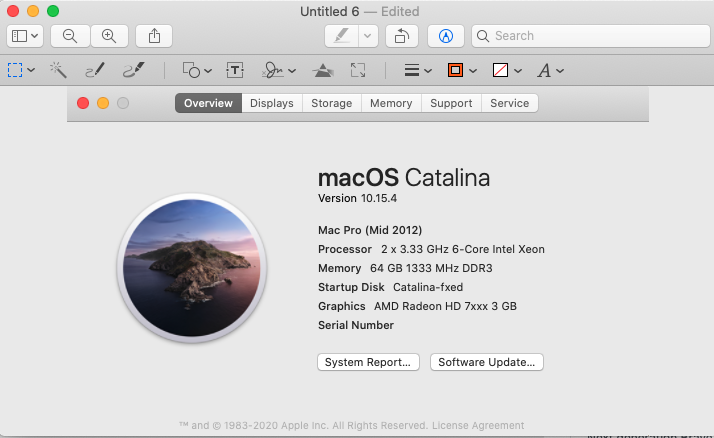714x438 pixels.
Task: Zoom in using the magnifier plus icon
Action: [109, 36]
